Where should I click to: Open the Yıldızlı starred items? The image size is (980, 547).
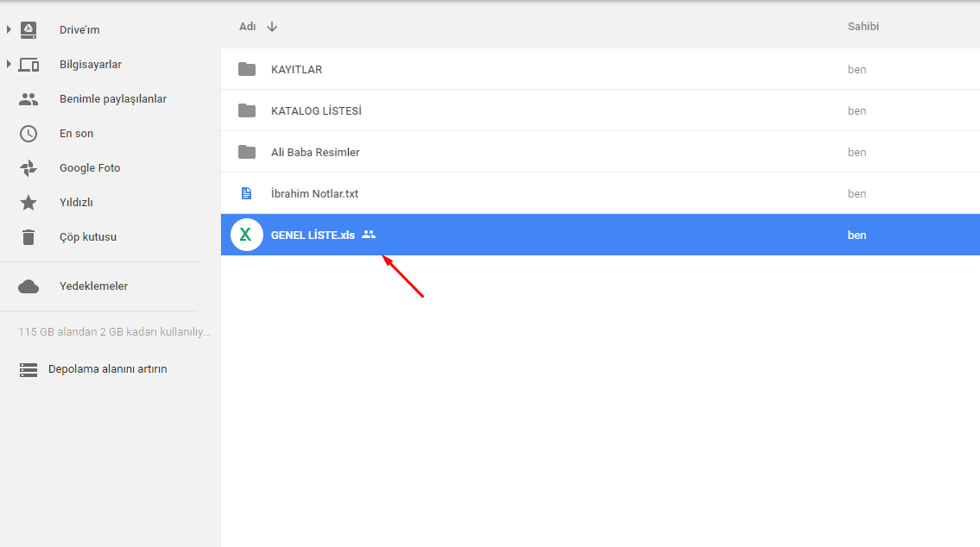tap(76, 202)
